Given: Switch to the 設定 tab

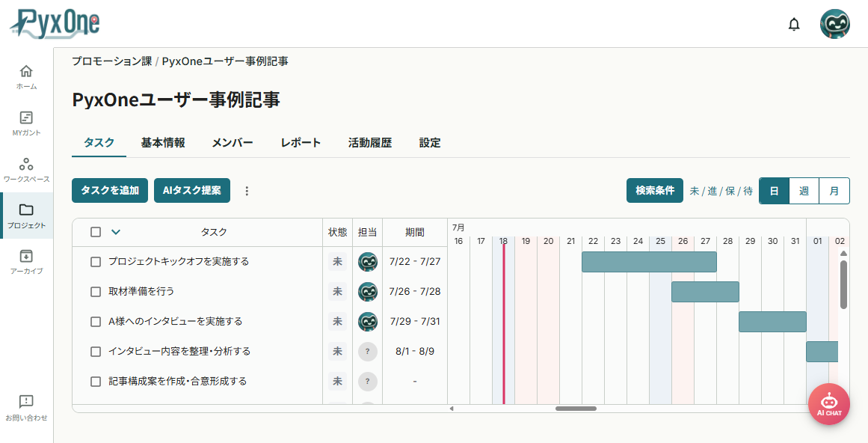Looking at the screenshot, I should point(430,143).
